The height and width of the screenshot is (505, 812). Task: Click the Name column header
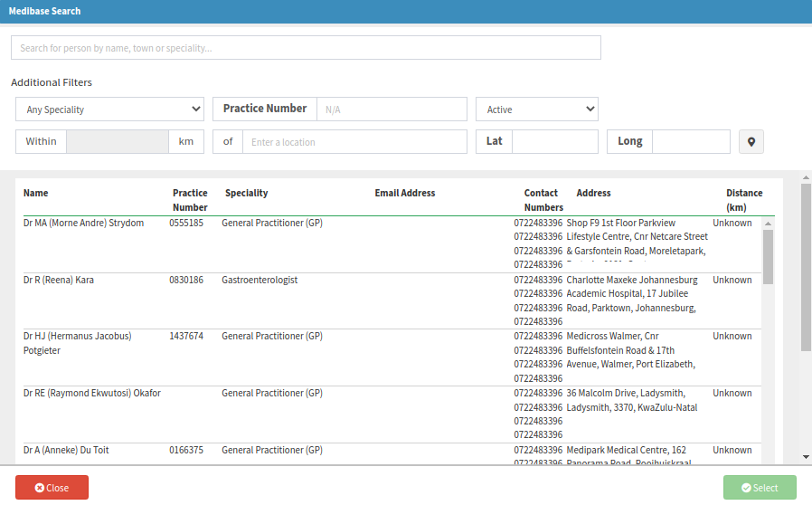(x=36, y=193)
